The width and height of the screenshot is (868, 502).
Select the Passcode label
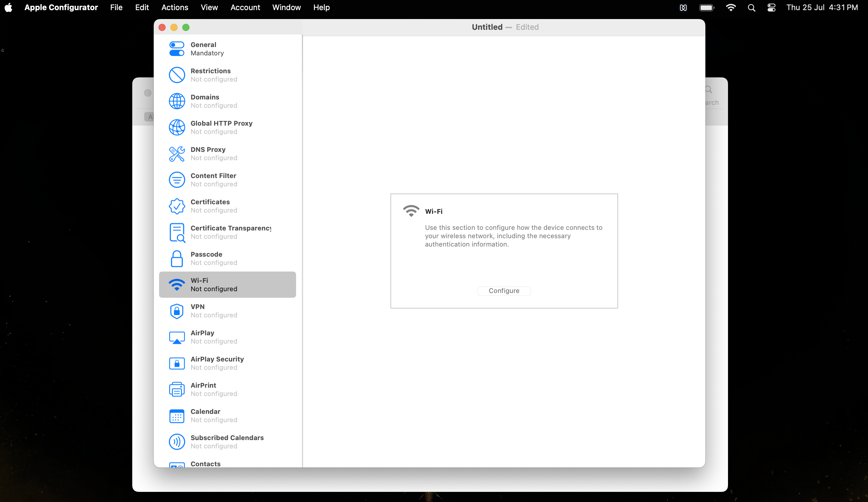206,254
